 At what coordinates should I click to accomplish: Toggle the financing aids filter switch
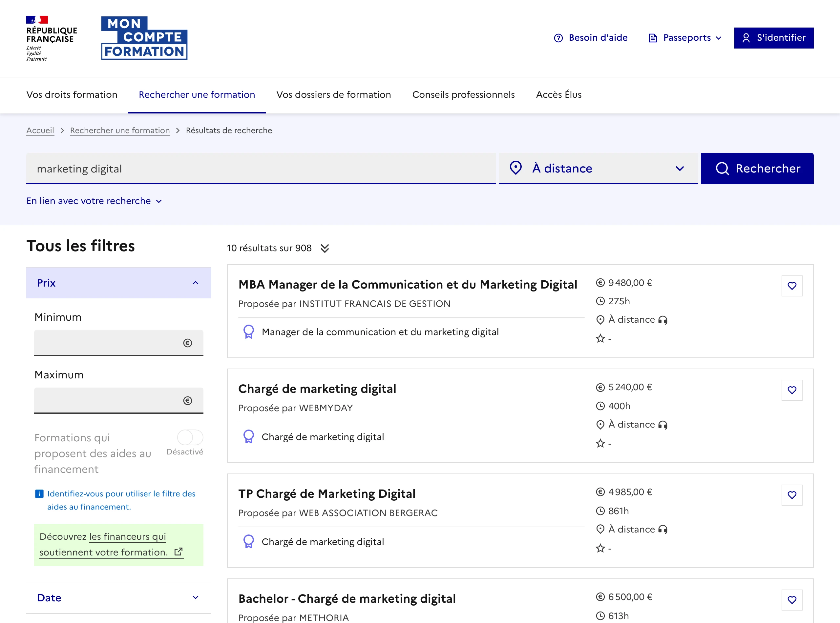point(190,437)
